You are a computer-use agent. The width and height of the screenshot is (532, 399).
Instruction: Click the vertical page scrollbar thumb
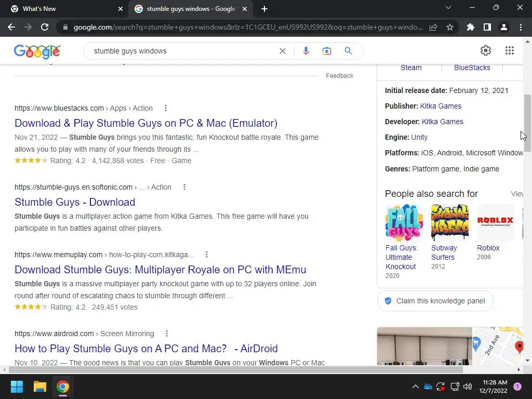click(527, 123)
